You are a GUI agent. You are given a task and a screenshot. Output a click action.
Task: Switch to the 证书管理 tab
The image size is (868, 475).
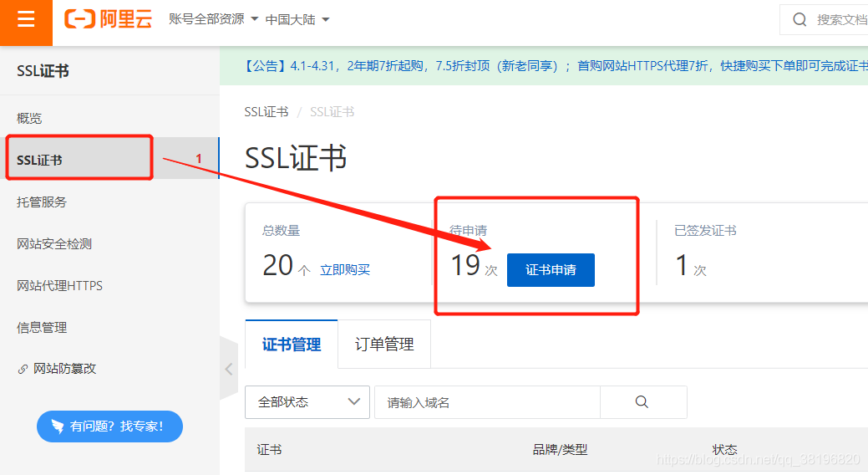tap(292, 345)
